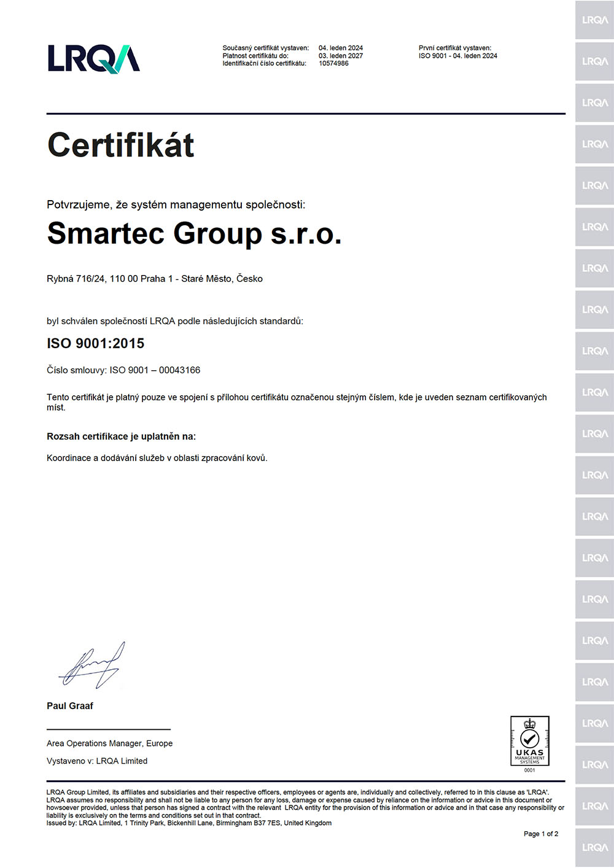The image size is (614, 868).
Task: Select the certificate number "10574986"
Action: [333, 63]
